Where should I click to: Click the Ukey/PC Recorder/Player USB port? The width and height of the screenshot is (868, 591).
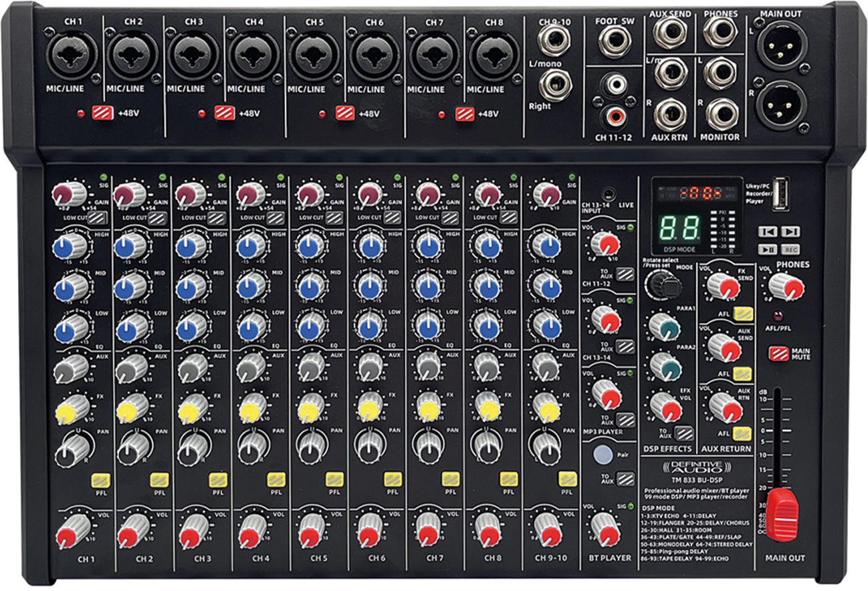(779, 194)
